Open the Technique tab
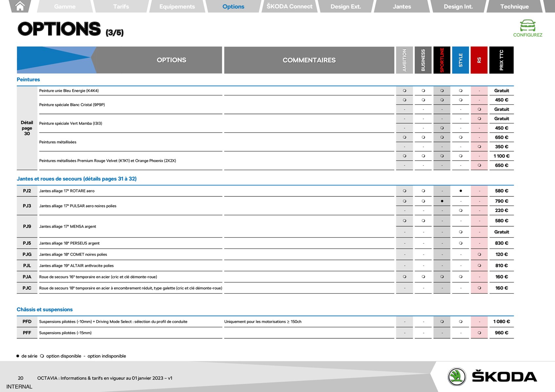 click(514, 7)
